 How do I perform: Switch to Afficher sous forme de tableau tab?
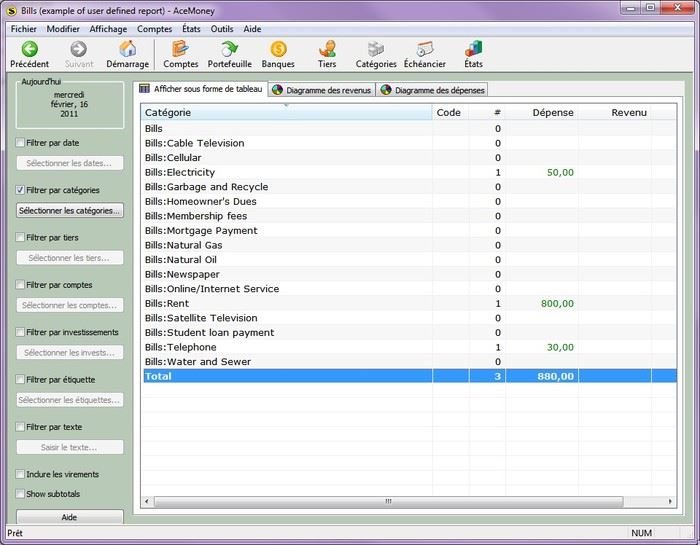[200, 89]
